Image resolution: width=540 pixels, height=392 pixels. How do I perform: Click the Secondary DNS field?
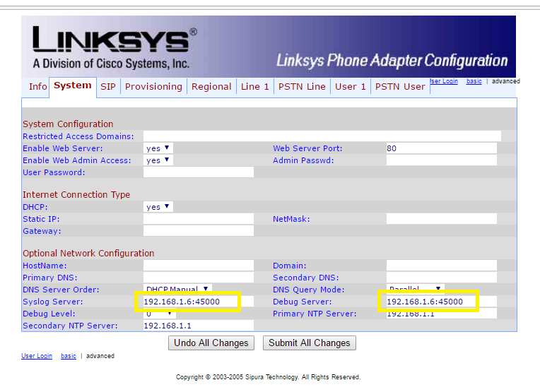[441, 278]
